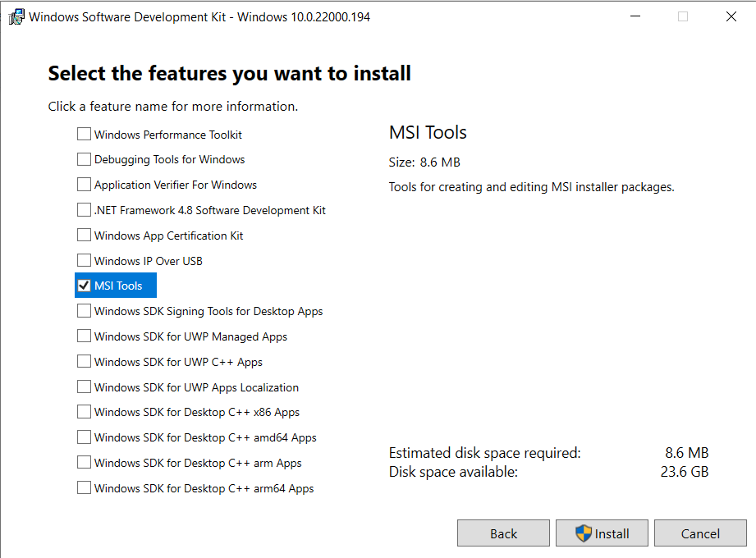Check Debugging Tools for Windows
The width and height of the screenshot is (756, 558).
(84, 159)
